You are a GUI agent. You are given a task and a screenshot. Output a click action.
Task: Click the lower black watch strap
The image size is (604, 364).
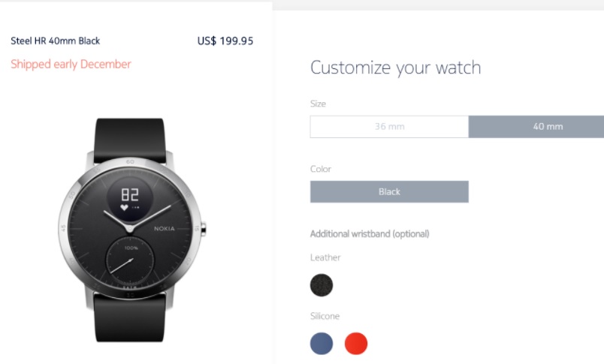(x=130, y=317)
